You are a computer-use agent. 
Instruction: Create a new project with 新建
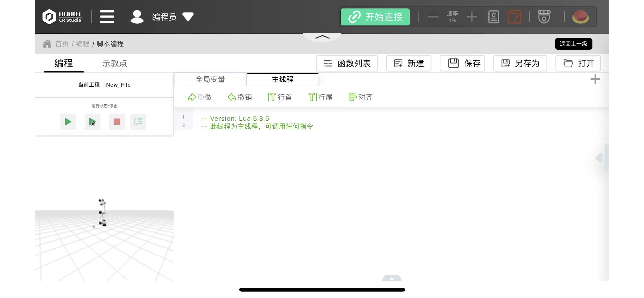pyautogui.click(x=408, y=63)
